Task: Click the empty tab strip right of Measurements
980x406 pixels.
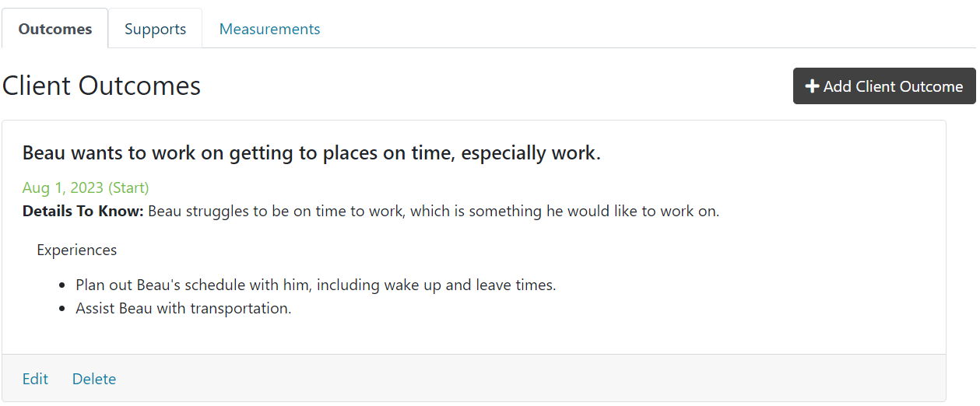Action: (x=646, y=29)
